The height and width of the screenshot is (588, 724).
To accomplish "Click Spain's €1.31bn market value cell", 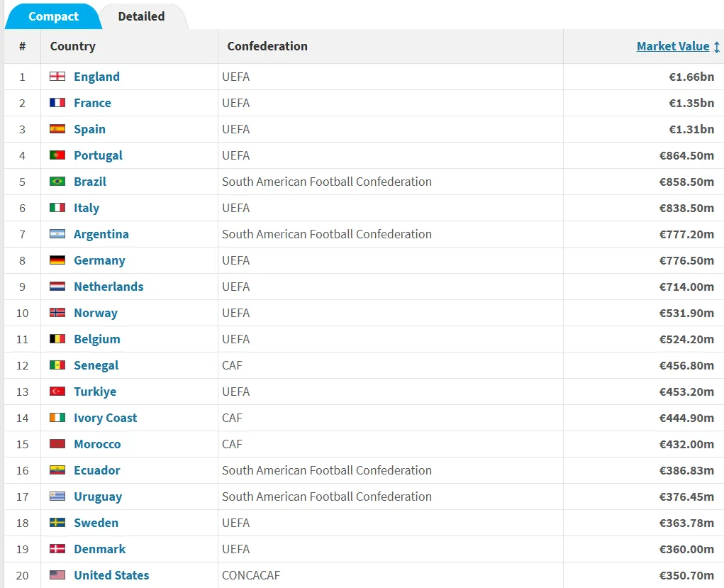I will click(x=691, y=129).
